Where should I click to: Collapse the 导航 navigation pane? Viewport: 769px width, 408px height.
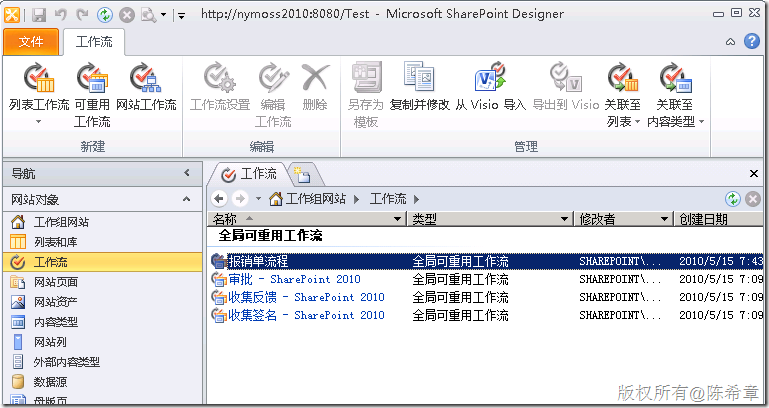point(186,173)
